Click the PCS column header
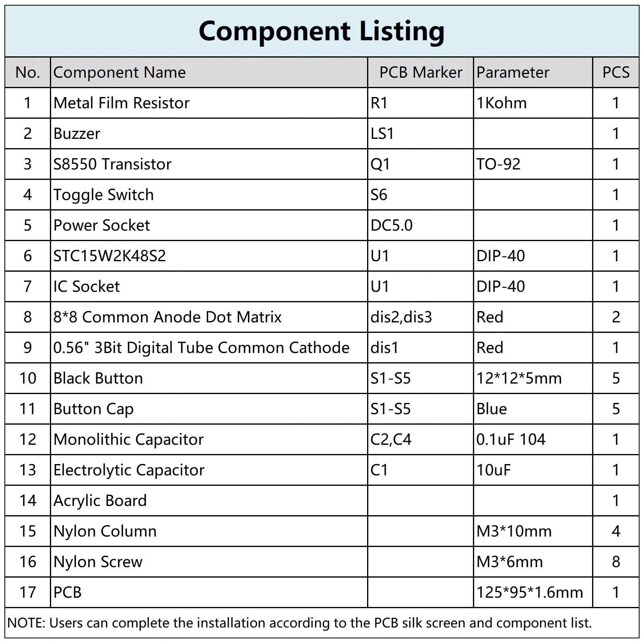 pyautogui.click(x=615, y=72)
